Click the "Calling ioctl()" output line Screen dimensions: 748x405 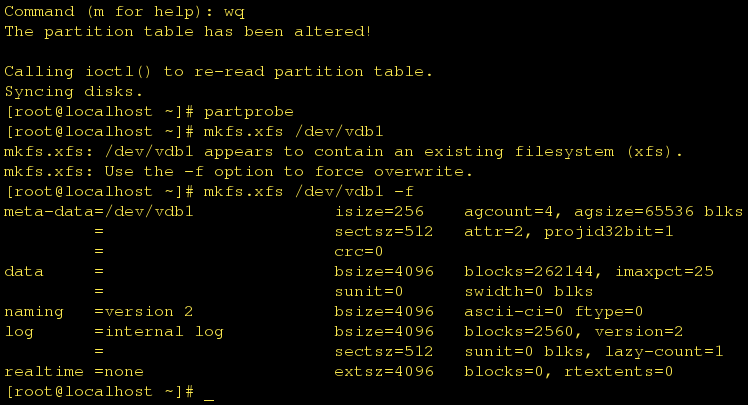click(x=219, y=71)
